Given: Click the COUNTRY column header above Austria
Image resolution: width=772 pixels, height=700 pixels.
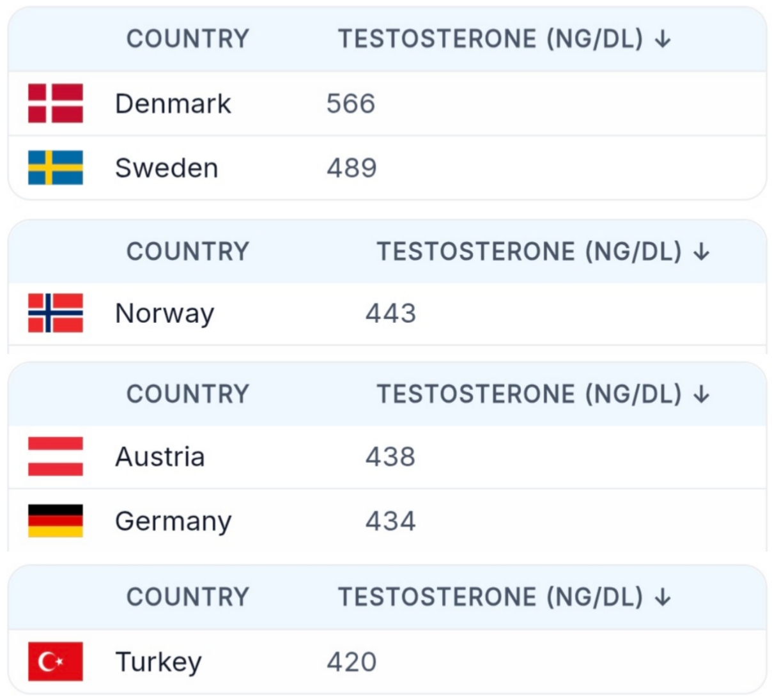Looking at the screenshot, I should (x=187, y=394).
